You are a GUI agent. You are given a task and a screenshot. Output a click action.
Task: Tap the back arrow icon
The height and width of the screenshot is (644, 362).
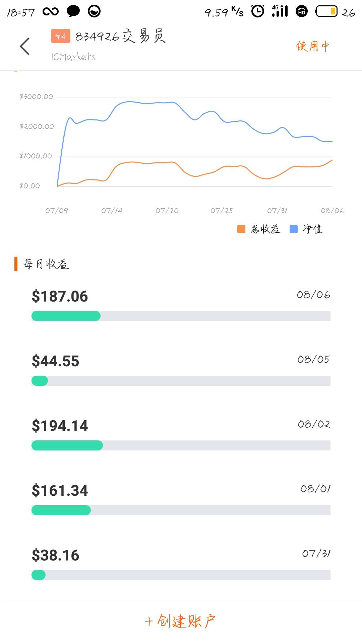coord(25,46)
